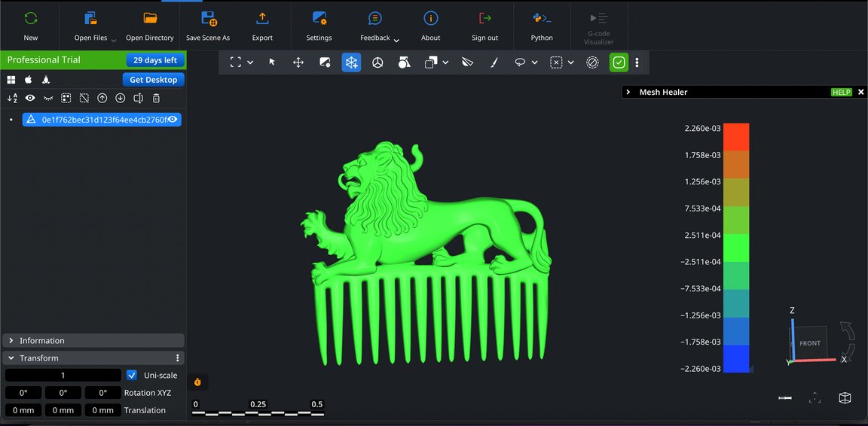Toggle visibility of the selected mesh item
Screen dimensions: 868x426
(x=173, y=119)
